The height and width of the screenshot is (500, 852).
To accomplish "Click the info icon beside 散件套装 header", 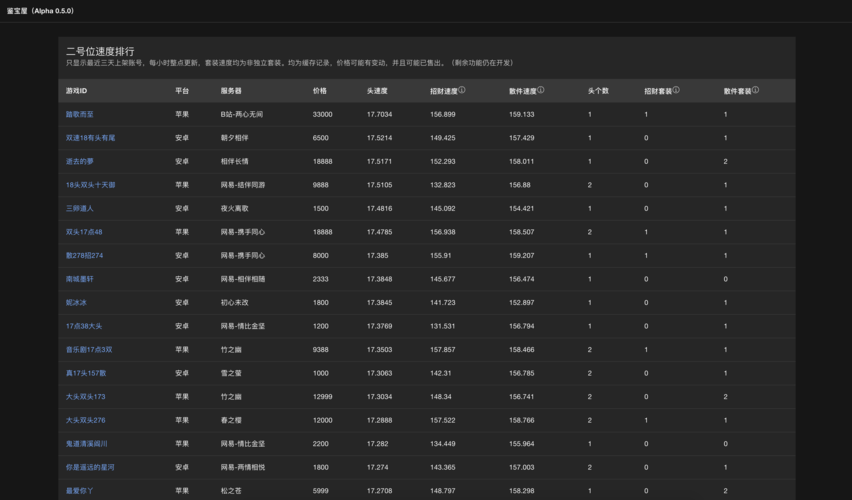I will (755, 90).
